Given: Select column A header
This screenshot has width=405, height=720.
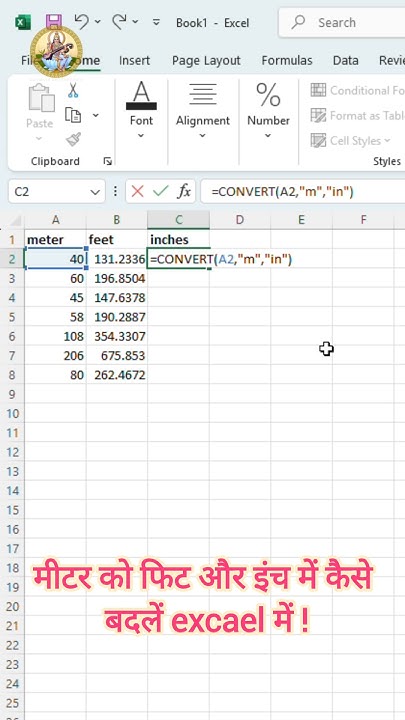Looking at the screenshot, I should [x=56, y=220].
